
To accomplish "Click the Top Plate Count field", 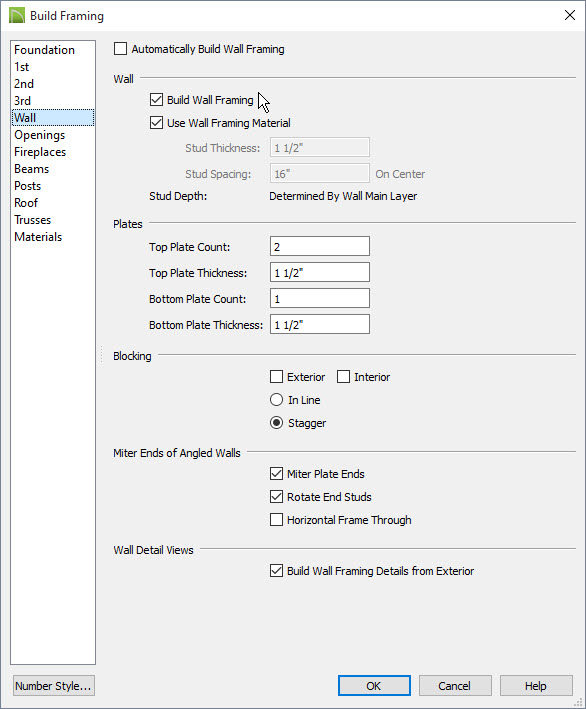I will (320, 246).
